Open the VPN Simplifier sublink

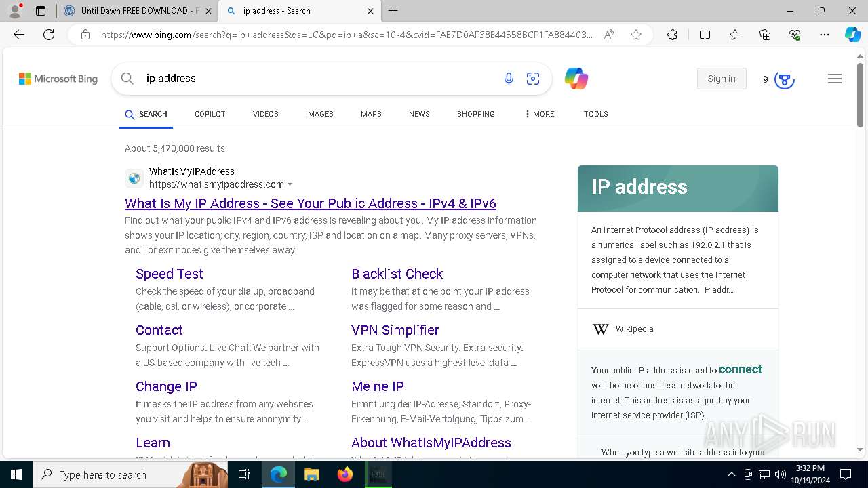(395, 330)
